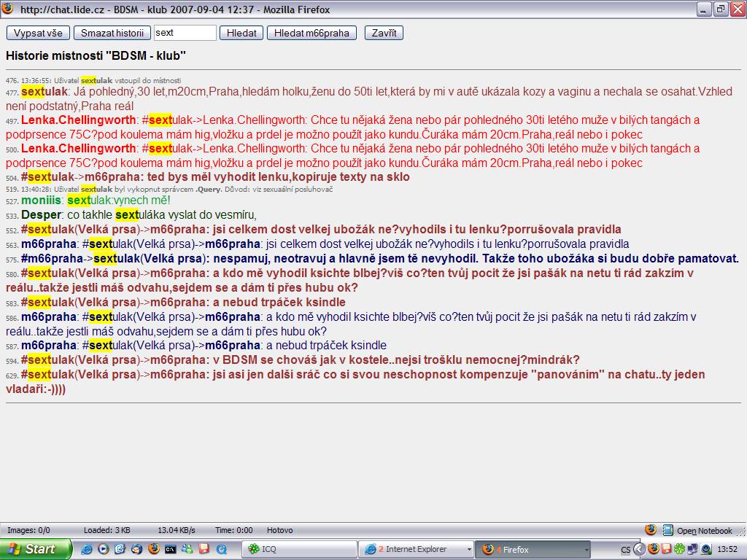Image resolution: width=747 pixels, height=560 pixels.
Task: Click the Firefox icon in the system tray
Action: pyautogui.click(x=654, y=549)
